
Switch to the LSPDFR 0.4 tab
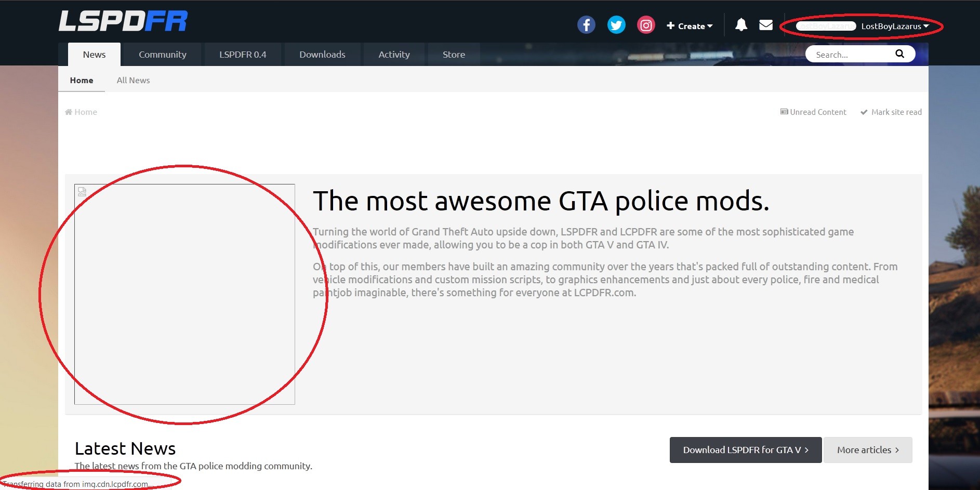243,55
